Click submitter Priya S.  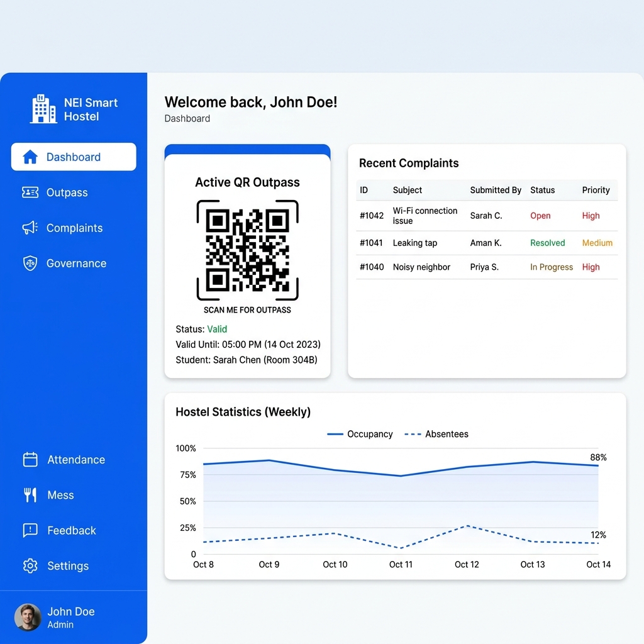[484, 267]
